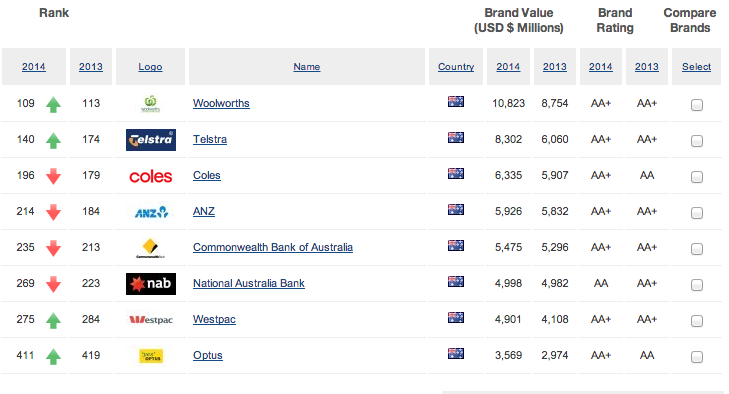Click the Australian flag in Coles row

pyautogui.click(x=456, y=174)
